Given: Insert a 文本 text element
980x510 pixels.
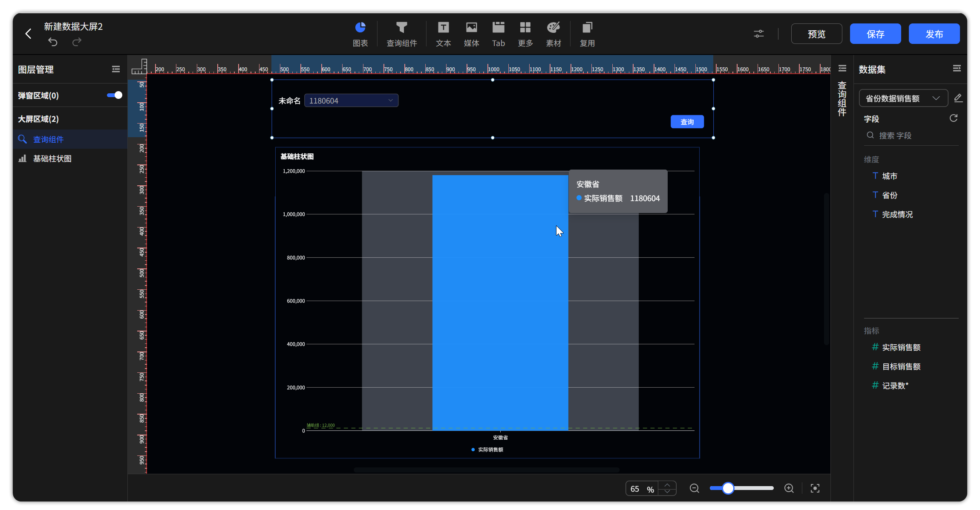Looking at the screenshot, I should 443,34.
